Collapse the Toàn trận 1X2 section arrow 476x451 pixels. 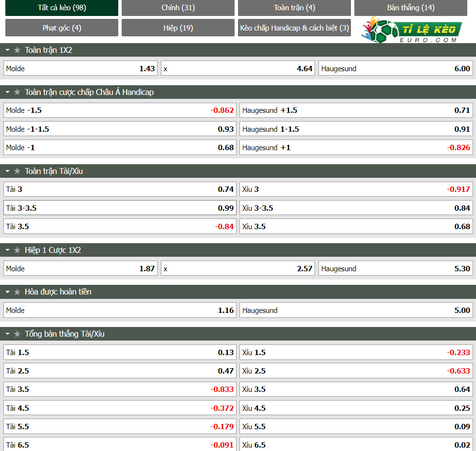pos(8,50)
